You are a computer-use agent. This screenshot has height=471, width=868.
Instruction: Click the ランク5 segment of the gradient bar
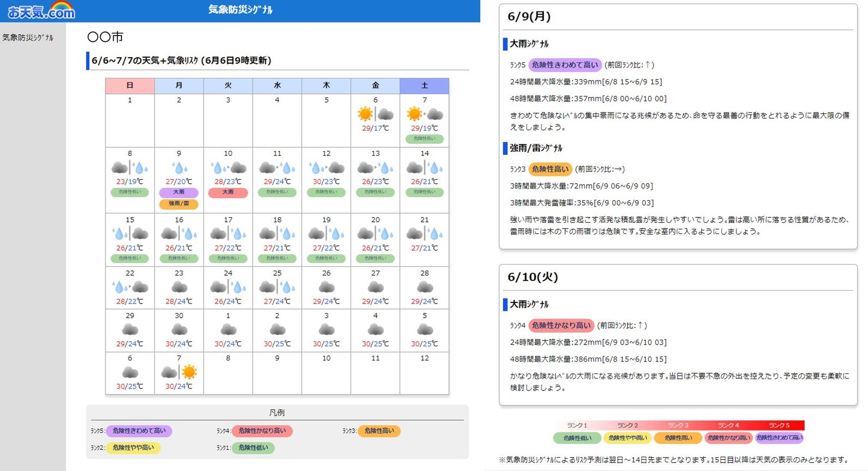779,426
